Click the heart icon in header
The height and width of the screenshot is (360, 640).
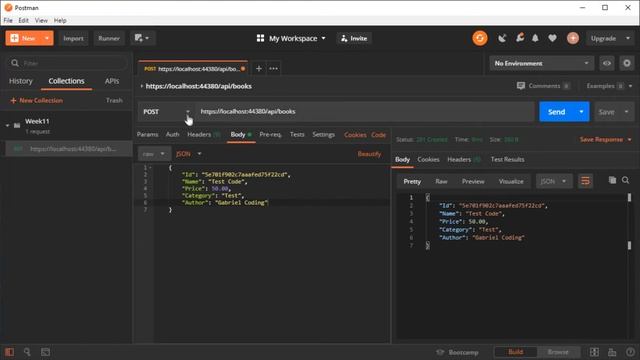[552, 38]
